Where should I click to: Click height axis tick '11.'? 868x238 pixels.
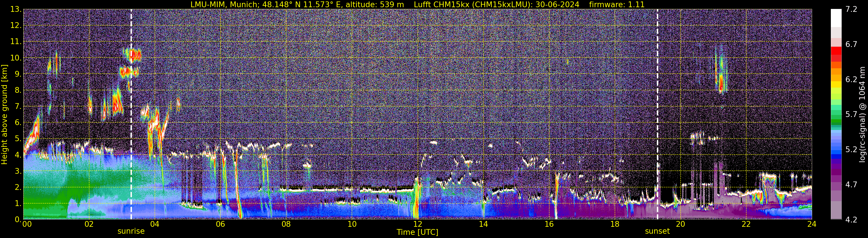tap(16, 41)
